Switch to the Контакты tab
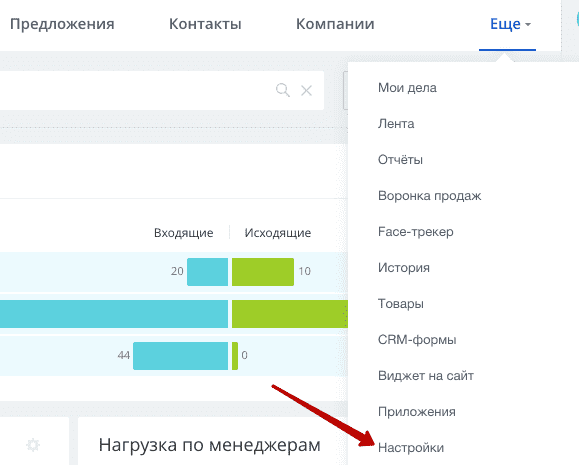This screenshot has height=465, width=579. click(205, 24)
